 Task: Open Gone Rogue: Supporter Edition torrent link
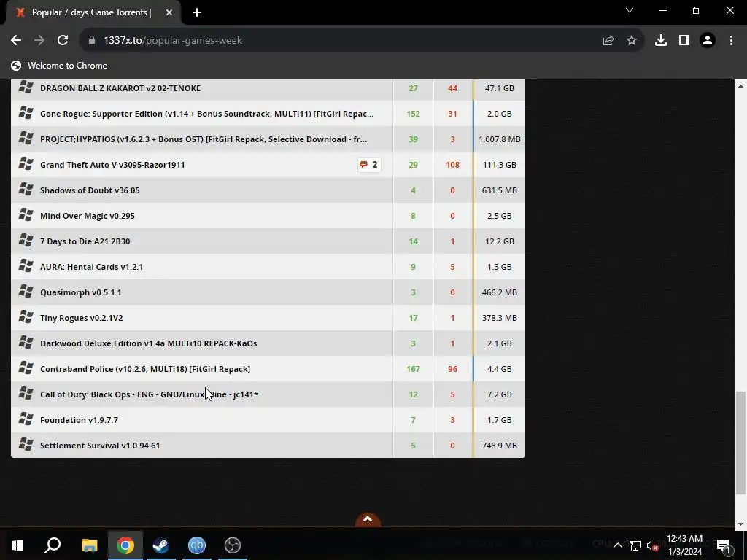point(206,114)
